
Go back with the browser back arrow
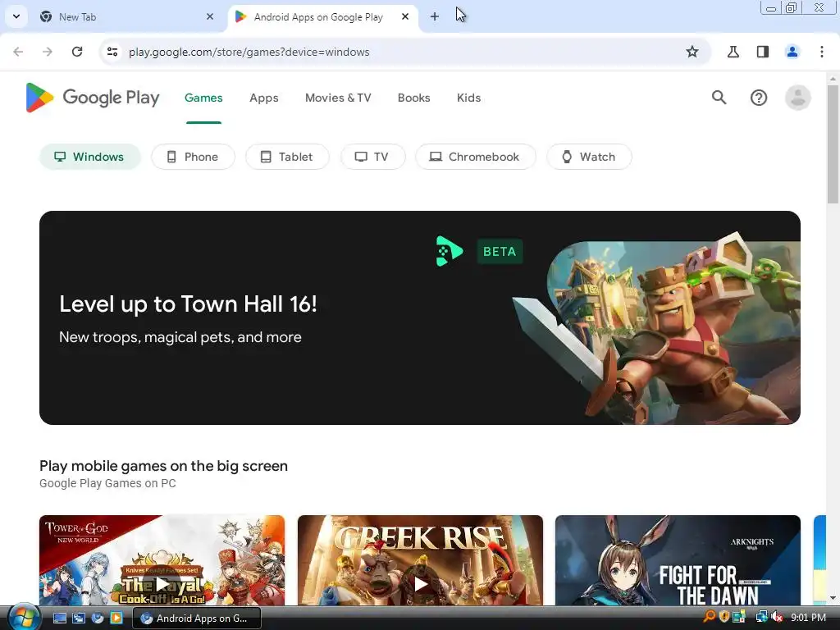(x=18, y=52)
